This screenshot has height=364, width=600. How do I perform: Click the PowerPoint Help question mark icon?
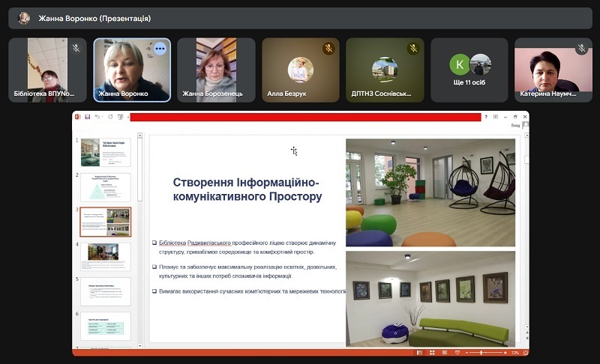click(486, 117)
